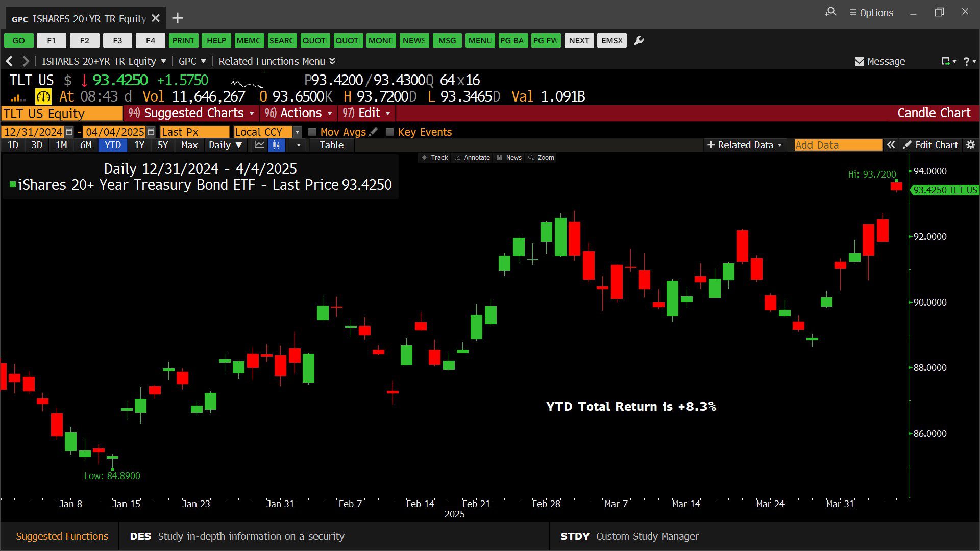The height and width of the screenshot is (551, 980).
Task: Open the start date calendar picker
Action: coord(69,132)
